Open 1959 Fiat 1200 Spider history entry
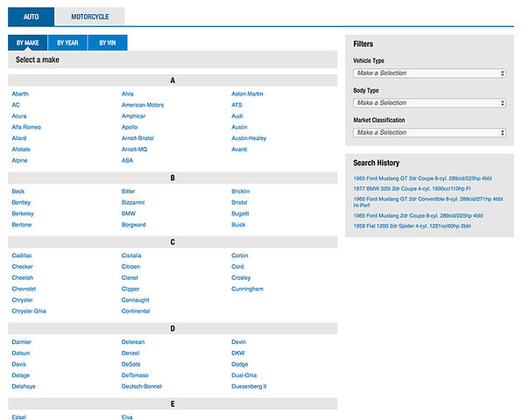 413,226
